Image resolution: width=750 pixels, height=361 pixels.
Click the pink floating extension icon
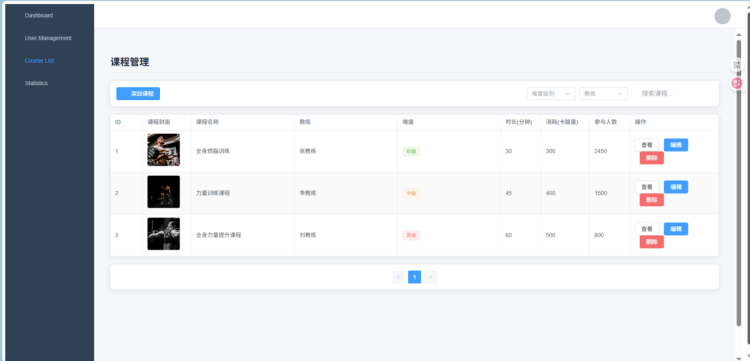[x=737, y=83]
